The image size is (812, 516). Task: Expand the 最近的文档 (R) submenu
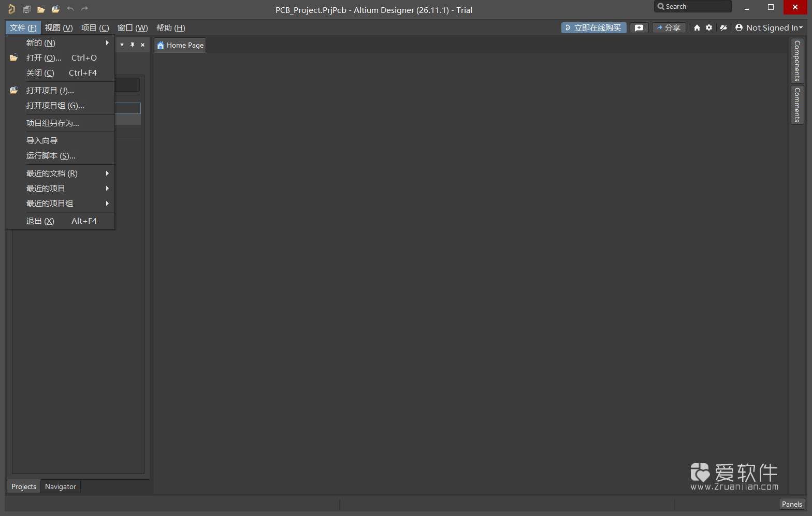pyautogui.click(x=60, y=174)
